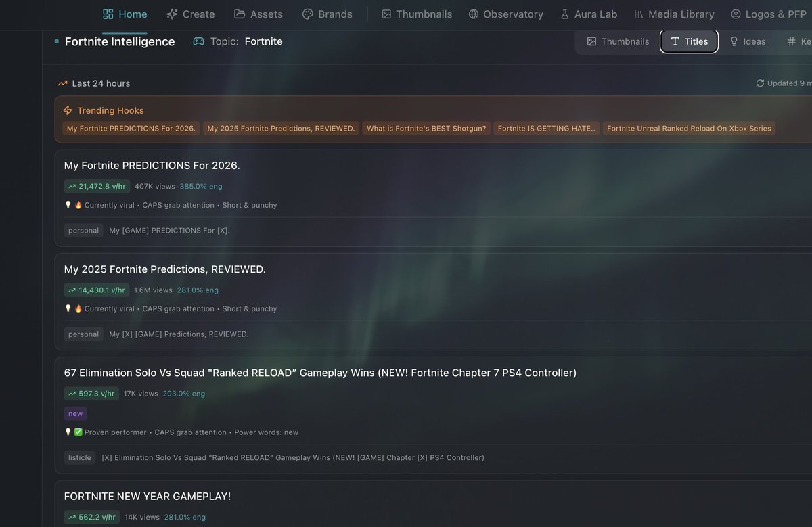Click the 203.0% eng value

pos(183,393)
